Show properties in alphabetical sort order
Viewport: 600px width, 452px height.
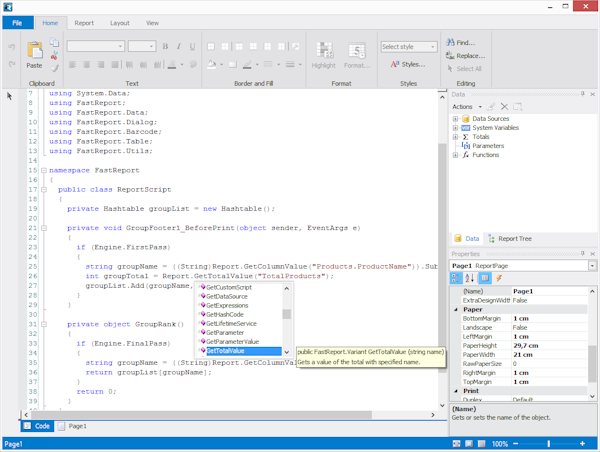coord(471,279)
